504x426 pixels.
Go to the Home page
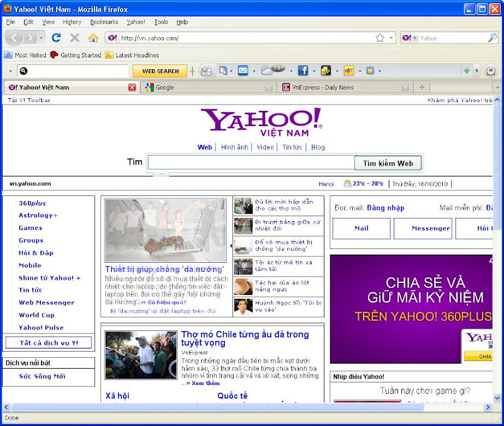[x=93, y=38]
